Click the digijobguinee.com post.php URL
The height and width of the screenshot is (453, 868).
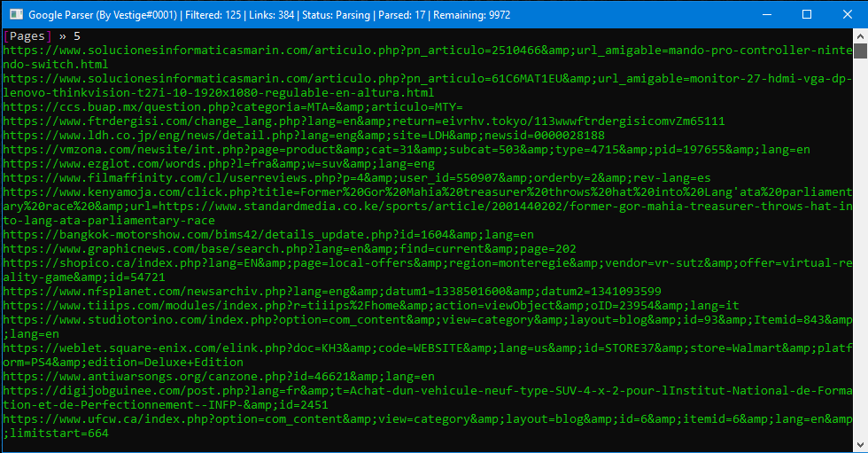coord(427,398)
